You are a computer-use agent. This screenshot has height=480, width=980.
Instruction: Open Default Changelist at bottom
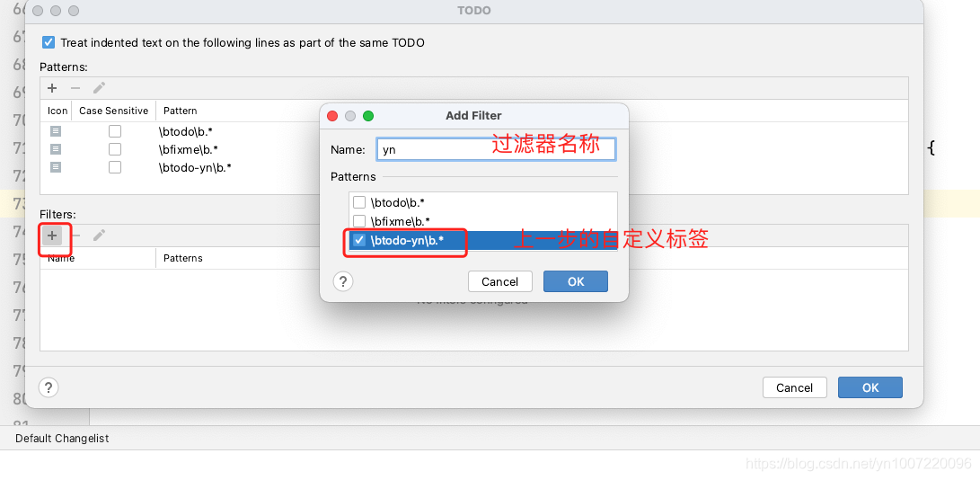pyautogui.click(x=62, y=438)
